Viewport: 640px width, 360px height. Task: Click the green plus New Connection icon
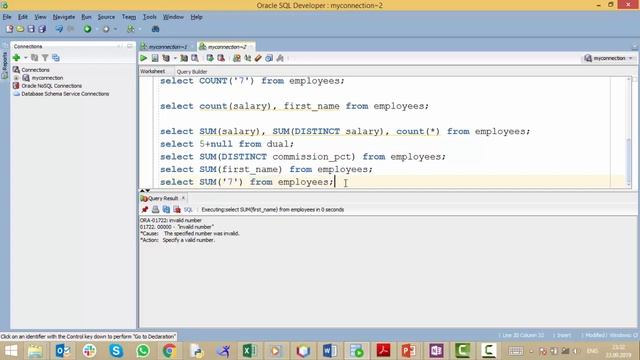16,58
